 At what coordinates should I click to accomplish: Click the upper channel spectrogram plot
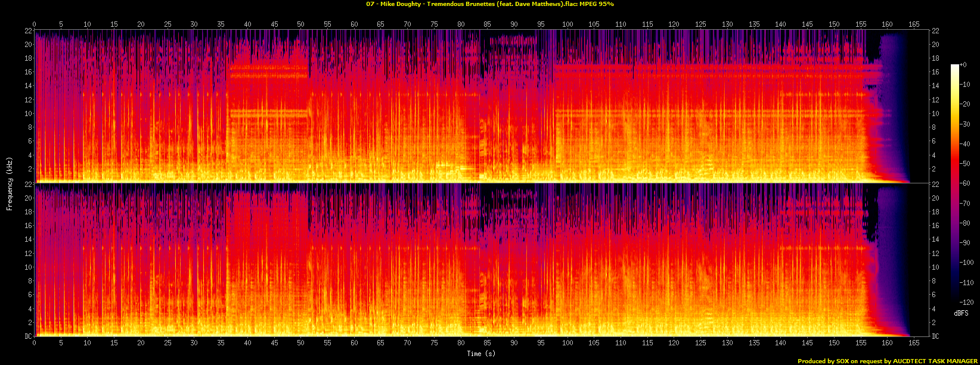click(x=482, y=106)
